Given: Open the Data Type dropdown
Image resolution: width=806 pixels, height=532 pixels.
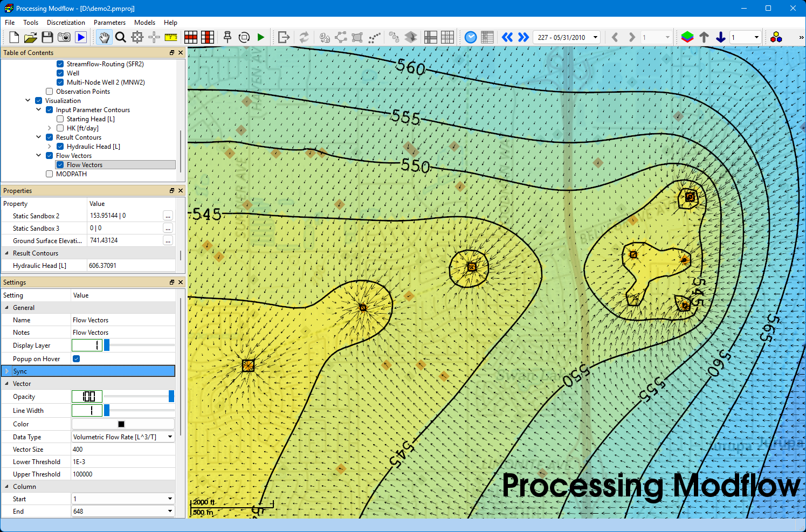Looking at the screenshot, I should point(123,437).
